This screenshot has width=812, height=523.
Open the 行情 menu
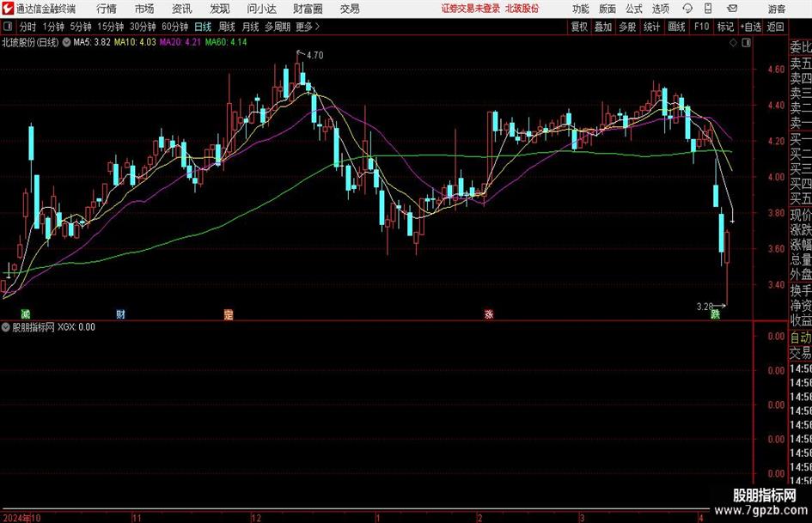pyautogui.click(x=107, y=9)
